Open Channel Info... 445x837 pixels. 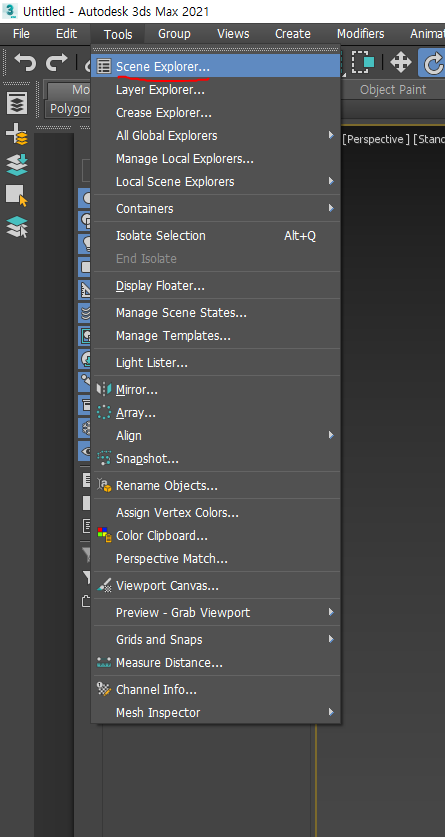tap(216, 690)
